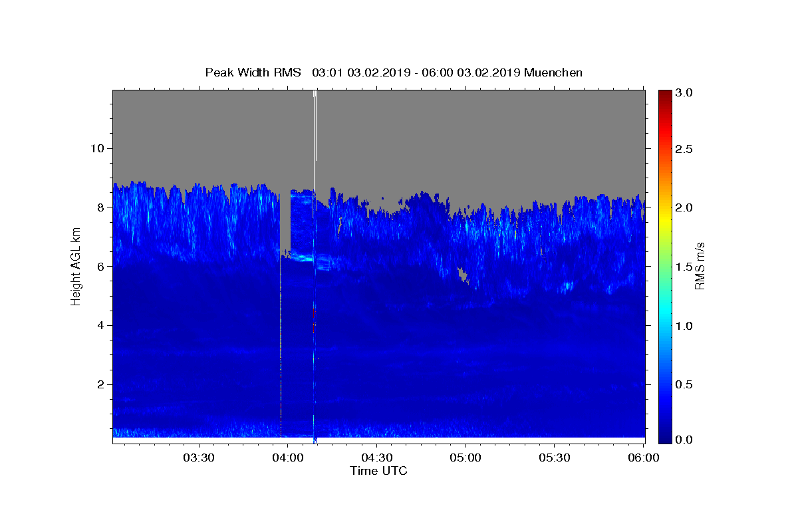Viewport: 798px width, 532px height.
Task: Click the '04:30' time axis label
Action: click(x=376, y=458)
